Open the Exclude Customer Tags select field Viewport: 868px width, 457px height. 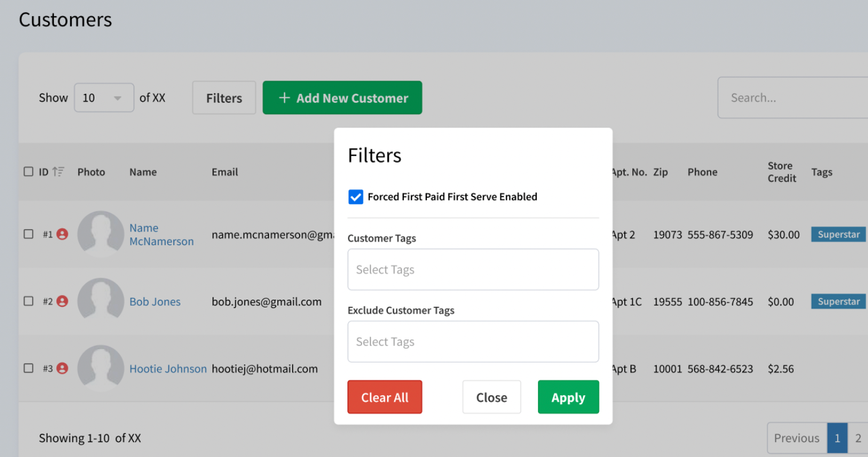point(473,342)
